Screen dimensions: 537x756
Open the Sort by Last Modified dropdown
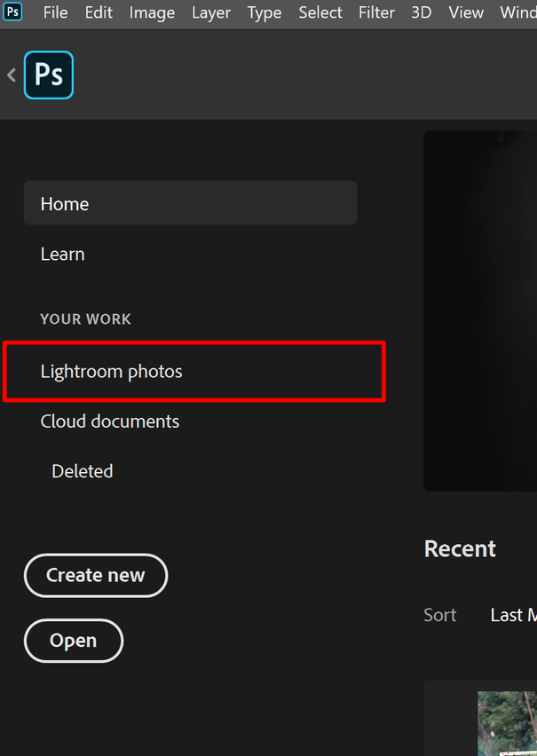[x=513, y=615]
